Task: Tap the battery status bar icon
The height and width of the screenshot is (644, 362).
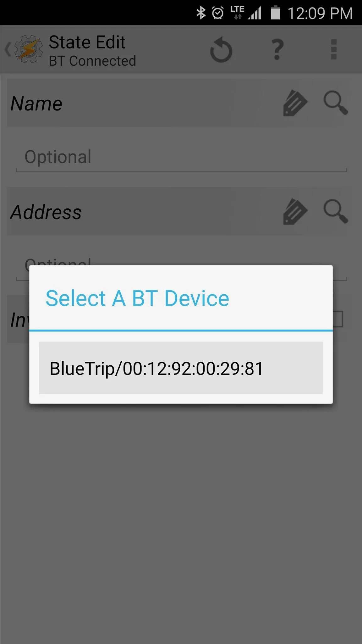Action: coord(275,13)
